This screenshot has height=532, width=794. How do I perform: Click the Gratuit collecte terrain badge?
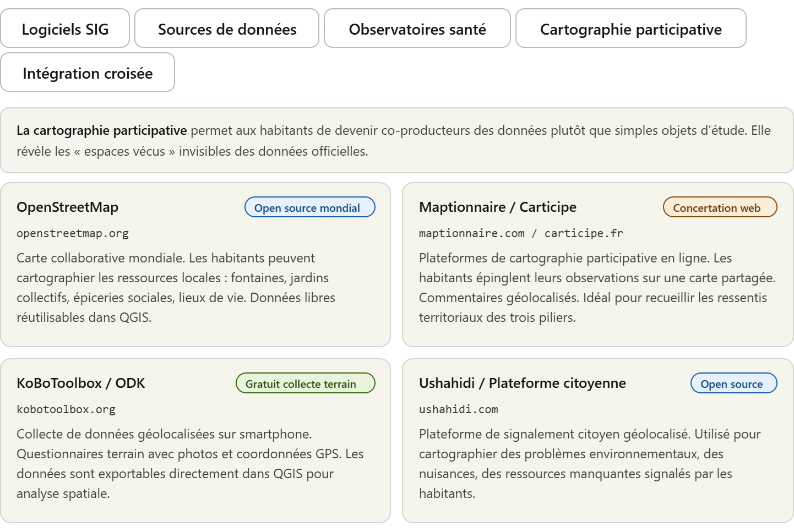305,383
